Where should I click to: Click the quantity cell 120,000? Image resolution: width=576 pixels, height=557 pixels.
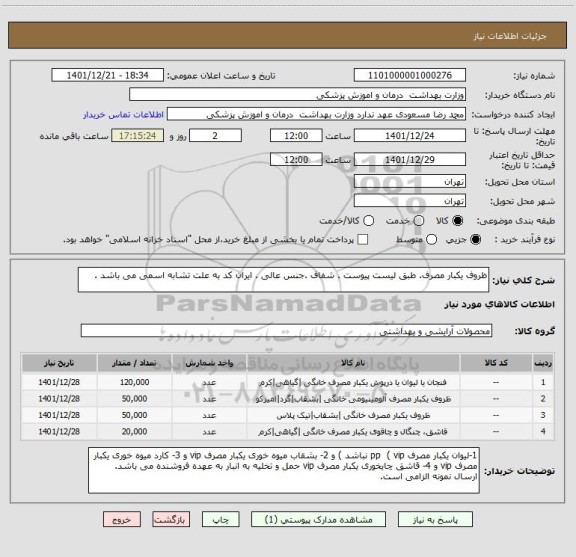point(134,382)
